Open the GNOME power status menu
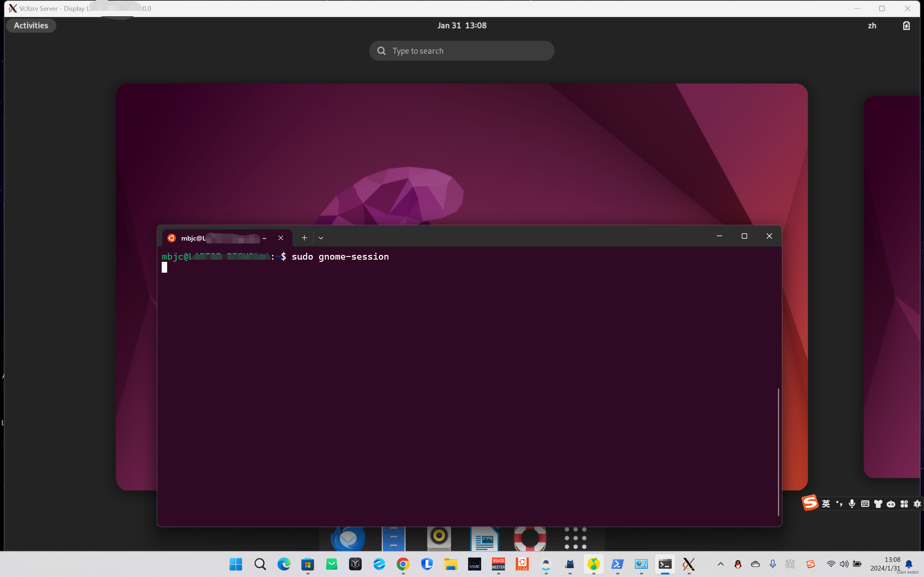The height and width of the screenshot is (577, 924). (906, 26)
